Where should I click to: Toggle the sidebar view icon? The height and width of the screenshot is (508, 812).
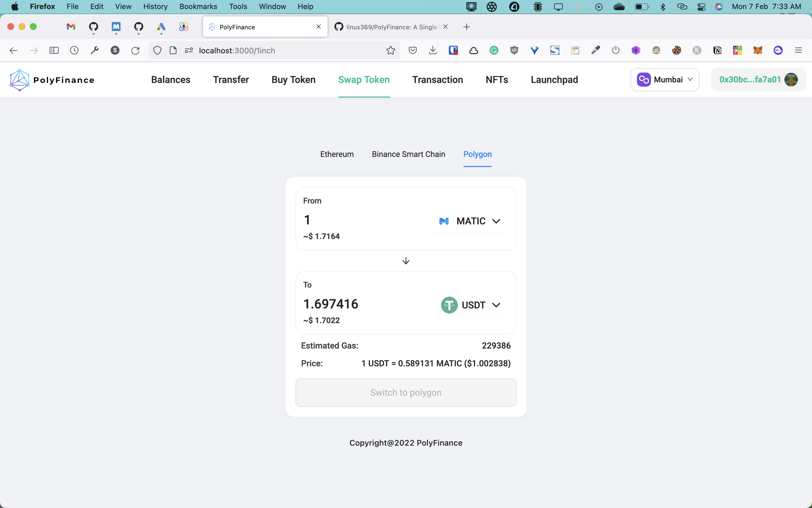click(x=54, y=51)
